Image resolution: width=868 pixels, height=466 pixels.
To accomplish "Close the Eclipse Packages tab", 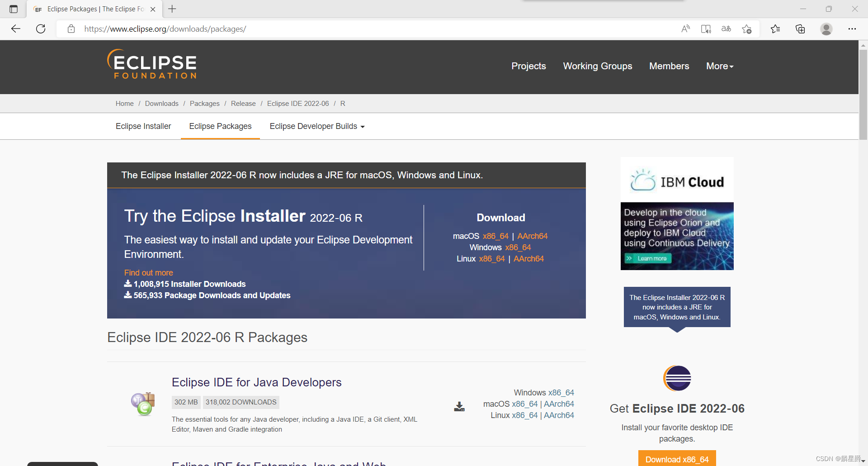I will coord(153,9).
